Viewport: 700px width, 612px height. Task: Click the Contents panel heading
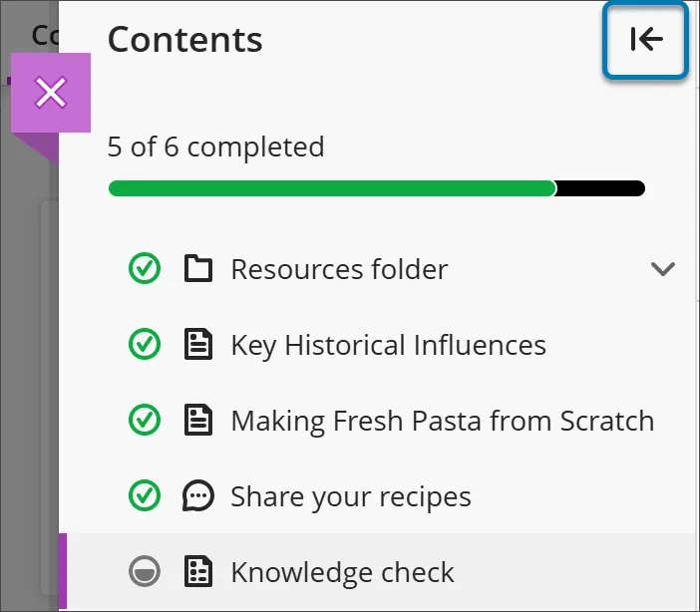point(185,40)
